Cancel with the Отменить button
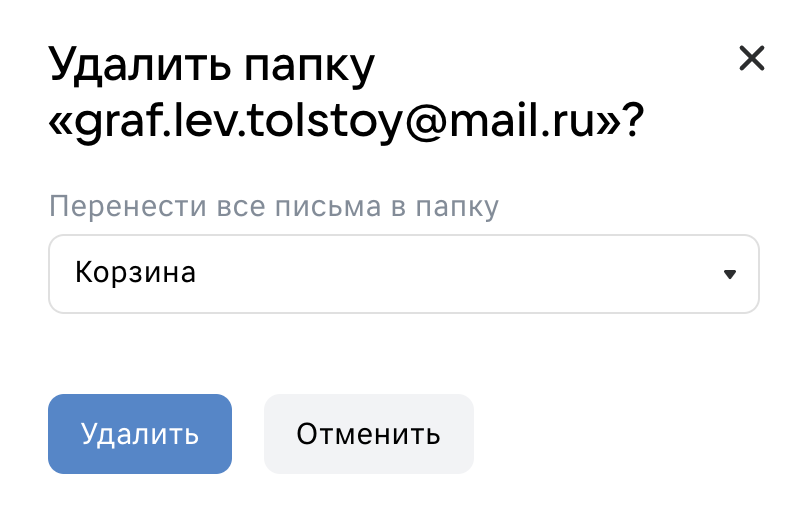 coord(369,434)
